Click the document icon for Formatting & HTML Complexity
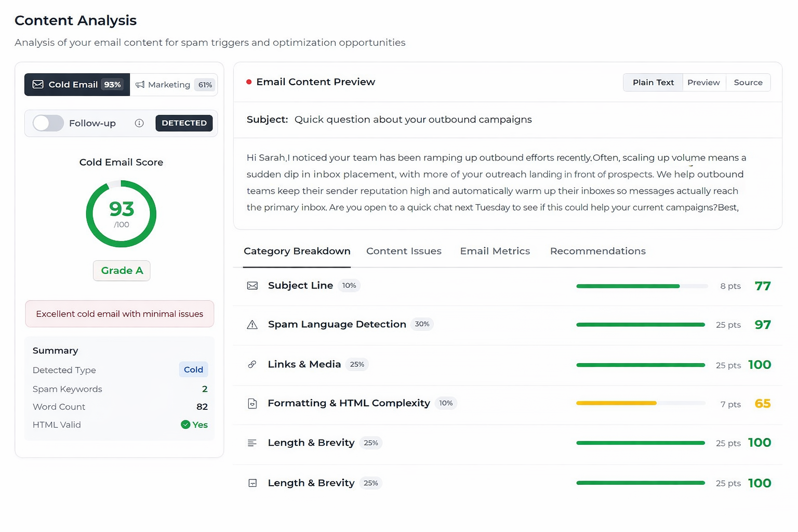The width and height of the screenshot is (798, 532). pyautogui.click(x=252, y=404)
